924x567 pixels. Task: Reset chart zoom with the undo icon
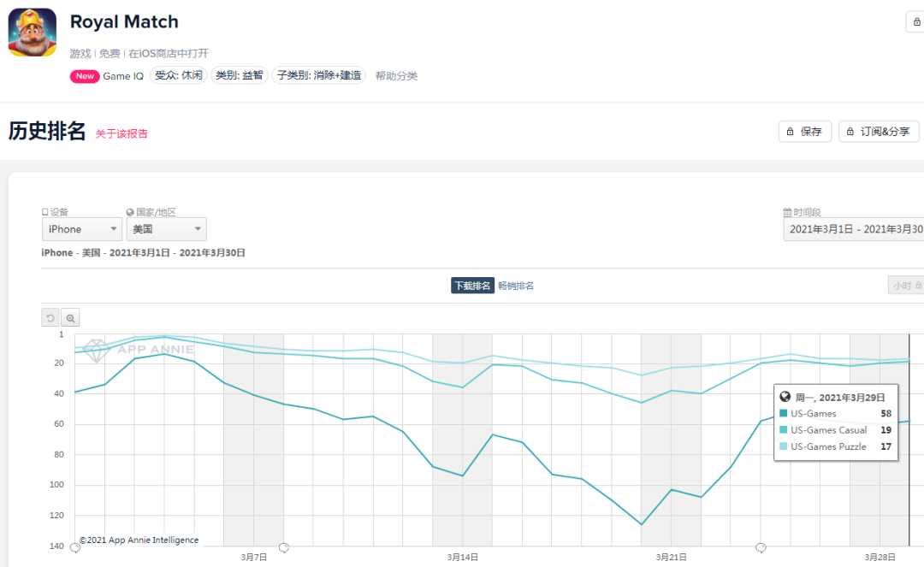click(50, 317)
